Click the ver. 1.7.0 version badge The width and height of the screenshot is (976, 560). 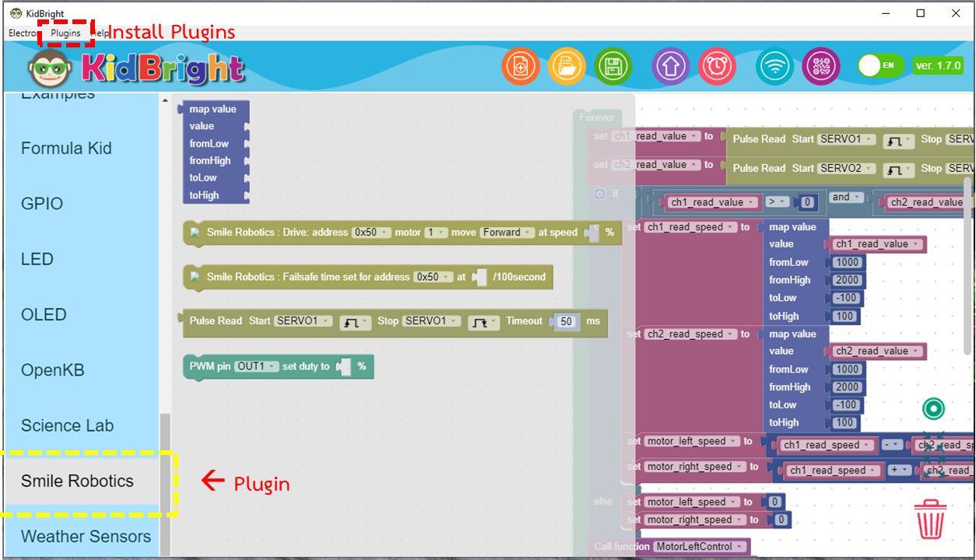[x=938, y=66]
